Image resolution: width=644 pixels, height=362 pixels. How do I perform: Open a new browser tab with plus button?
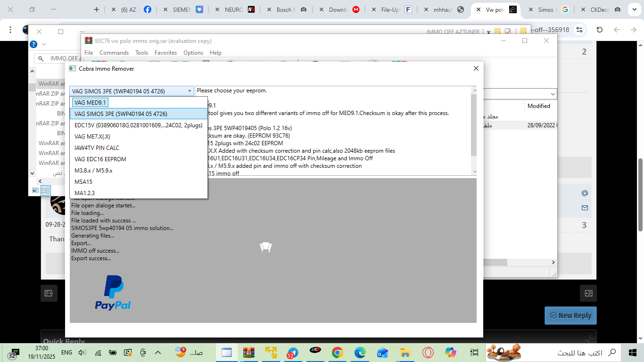[97, 9]
